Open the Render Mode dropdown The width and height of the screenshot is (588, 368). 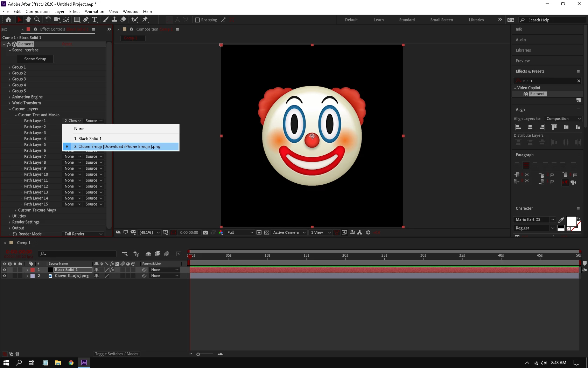coord(83,234)
